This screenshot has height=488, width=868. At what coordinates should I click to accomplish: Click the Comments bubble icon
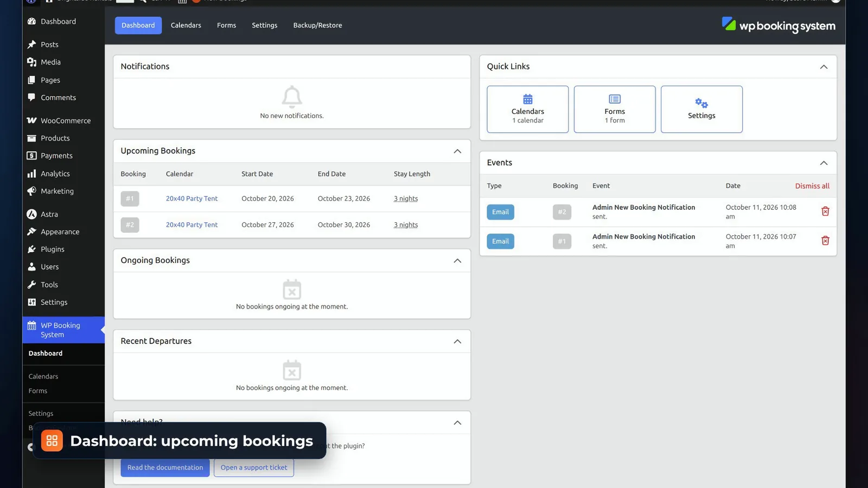click(x=31, y=98)
